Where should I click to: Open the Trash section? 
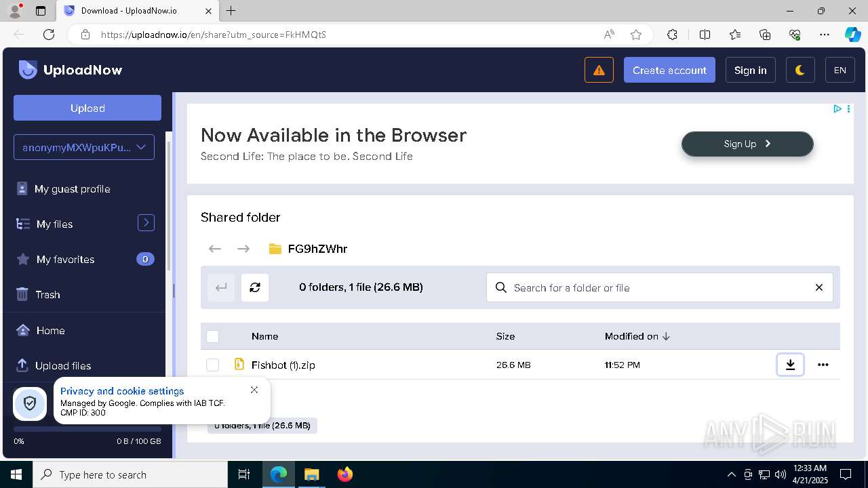click(x=47, y=295)
